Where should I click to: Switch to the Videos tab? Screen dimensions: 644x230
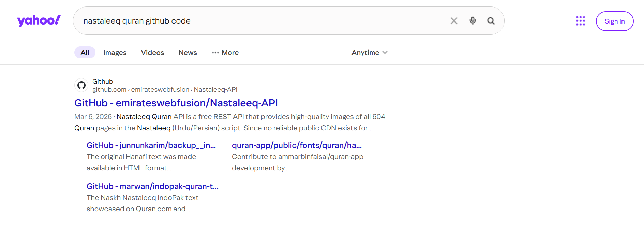click(152, 53)
